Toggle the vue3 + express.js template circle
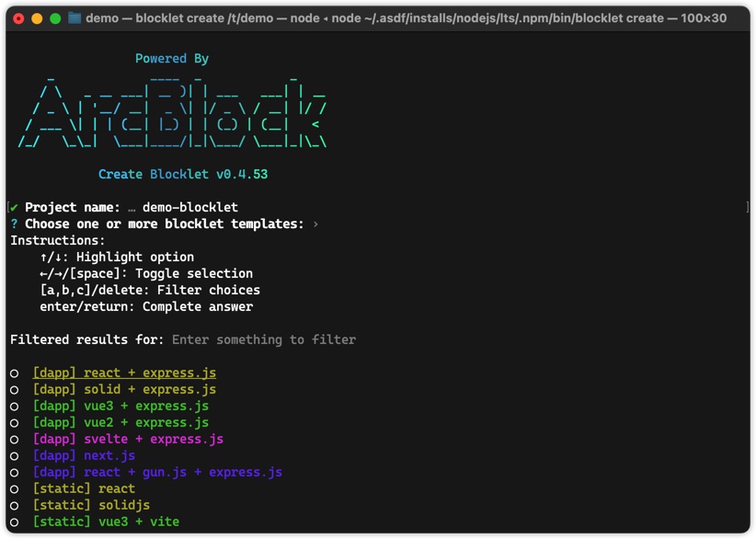This screenshot has height=539, width=756. point(15,407)
